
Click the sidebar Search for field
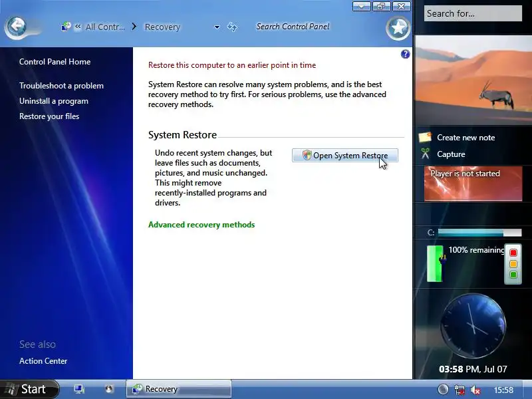(x=473, y=13)
